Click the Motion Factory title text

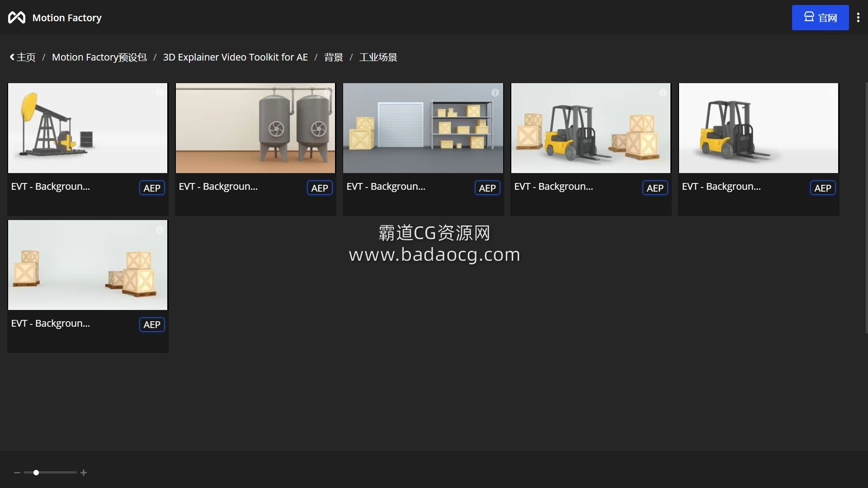(67, 18)
